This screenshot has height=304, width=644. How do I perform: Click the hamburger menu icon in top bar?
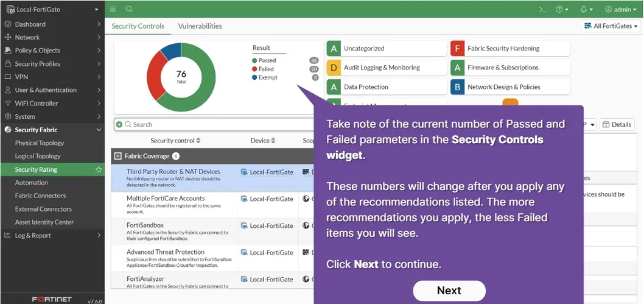coord(113,9)
